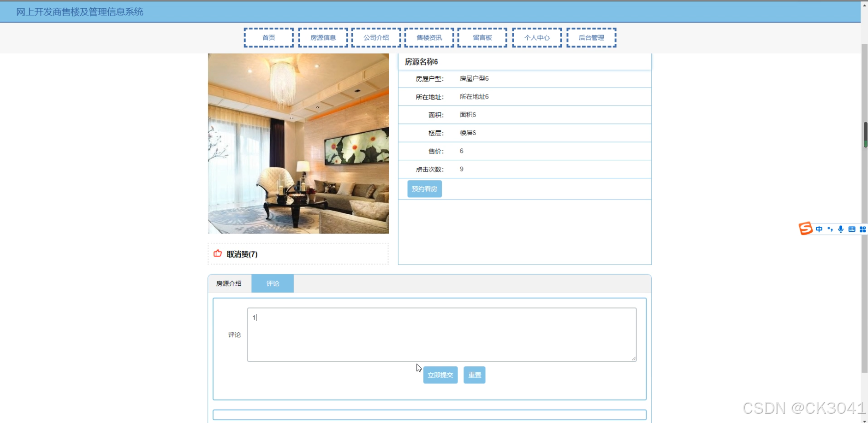The image size is (868, 423).
Task: Submit the comment with 立即提交
Action: coord(440,375)
